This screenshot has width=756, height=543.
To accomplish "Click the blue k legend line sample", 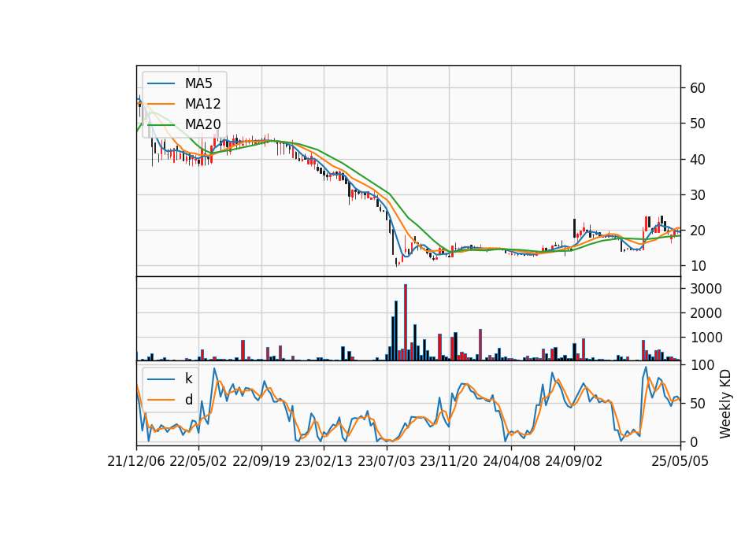I will (x=161, y=379).
